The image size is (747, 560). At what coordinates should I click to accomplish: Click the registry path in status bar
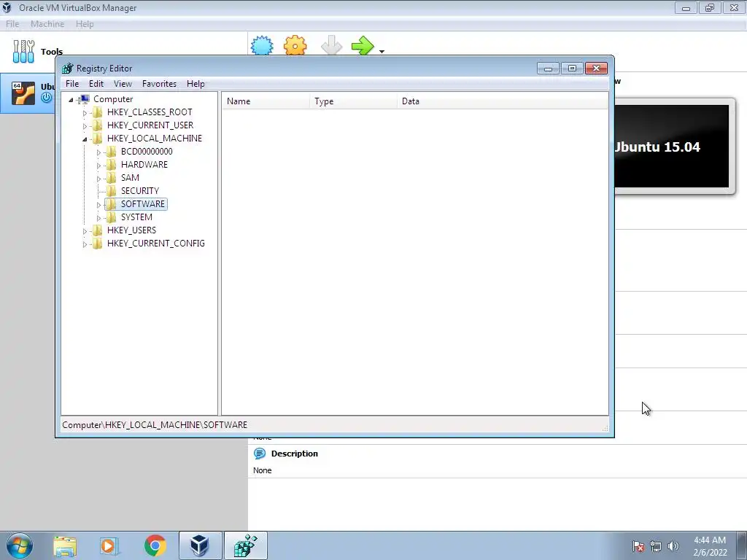click(x=155, y=425)
